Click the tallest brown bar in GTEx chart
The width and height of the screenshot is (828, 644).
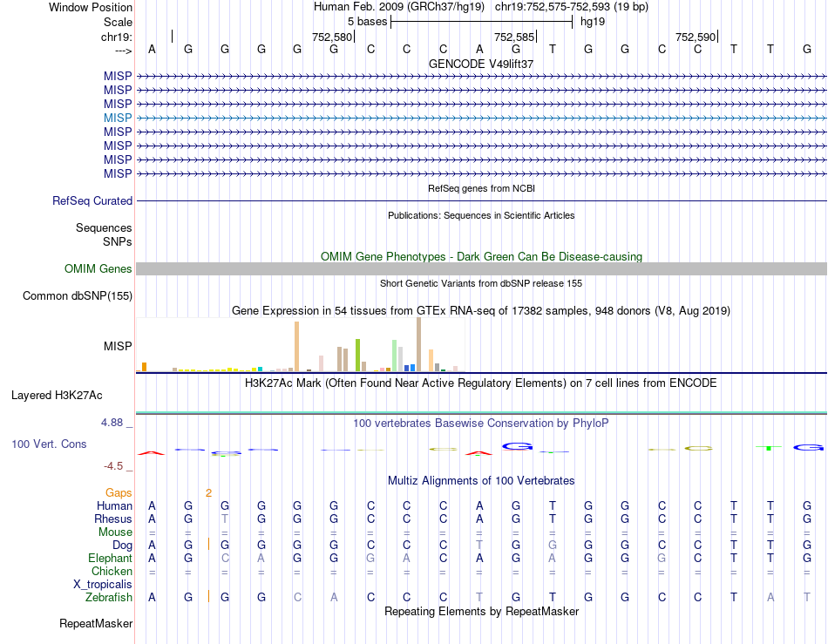click(418, 344)
